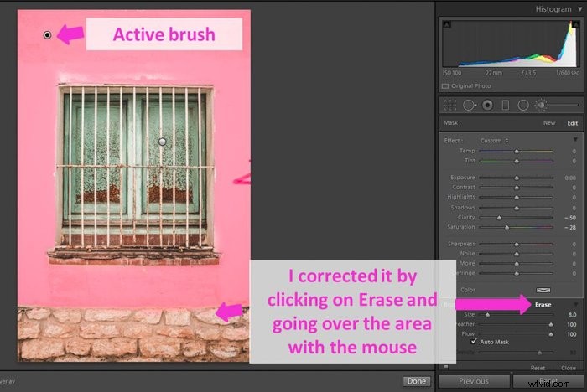Click the Flow value 100
Image resolution: width=587 pixels, height=392 pixels.
(x=571, y=334)
